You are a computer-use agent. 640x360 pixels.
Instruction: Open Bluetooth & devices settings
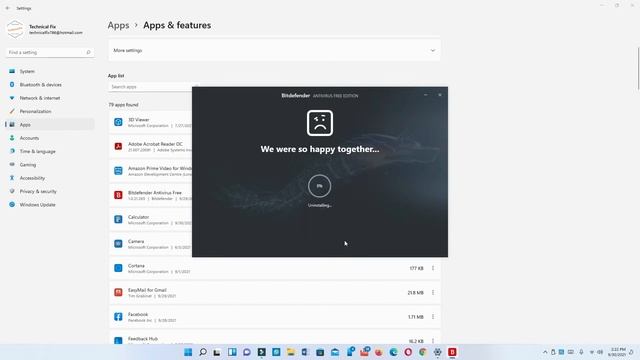click(40, 84)
